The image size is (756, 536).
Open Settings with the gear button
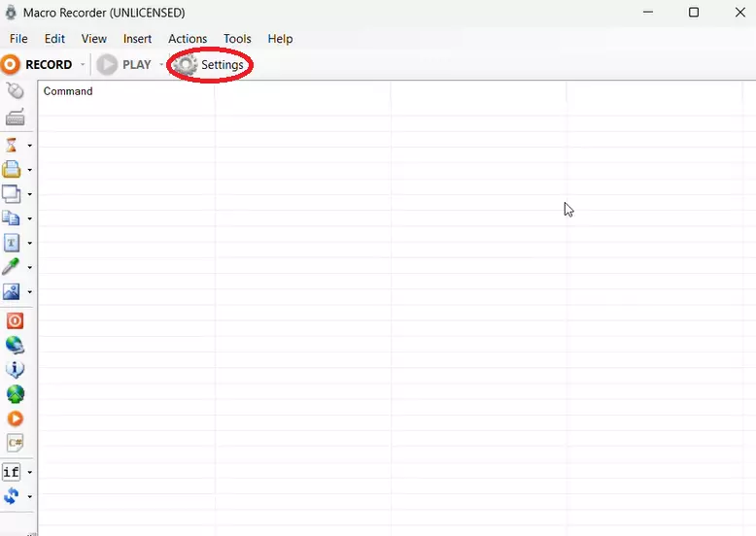point(209,64)
